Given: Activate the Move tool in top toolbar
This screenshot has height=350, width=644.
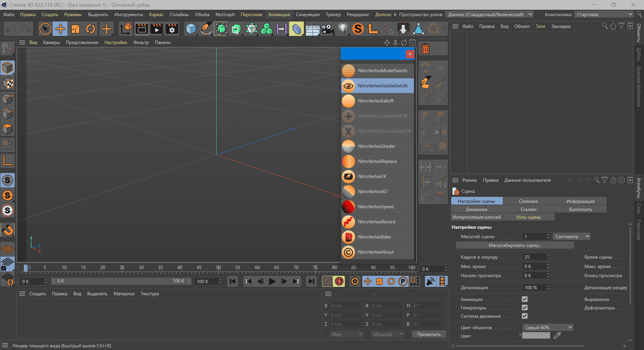Looking at the screenshot, I should pos(60,29).
